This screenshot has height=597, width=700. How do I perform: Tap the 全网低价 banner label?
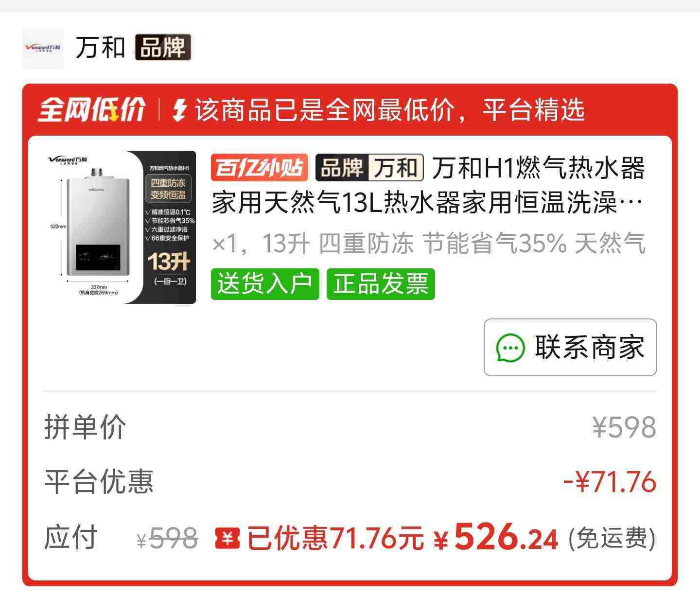(91, 110)
